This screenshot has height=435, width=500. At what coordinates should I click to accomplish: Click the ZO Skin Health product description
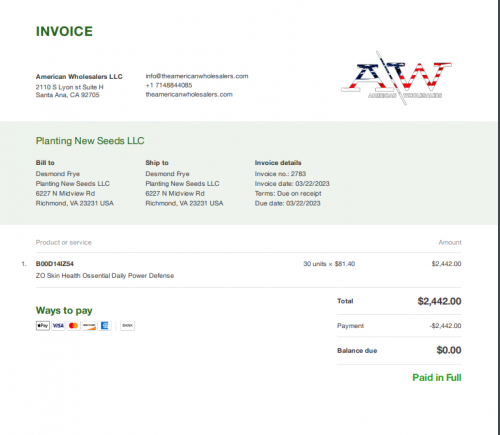click(105, 276)
